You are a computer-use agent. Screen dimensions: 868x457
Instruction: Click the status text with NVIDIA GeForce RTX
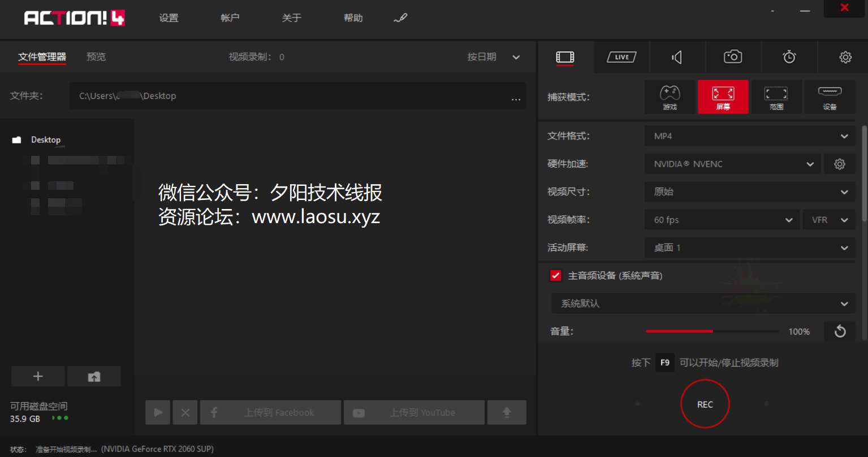[x=124, y=450]
